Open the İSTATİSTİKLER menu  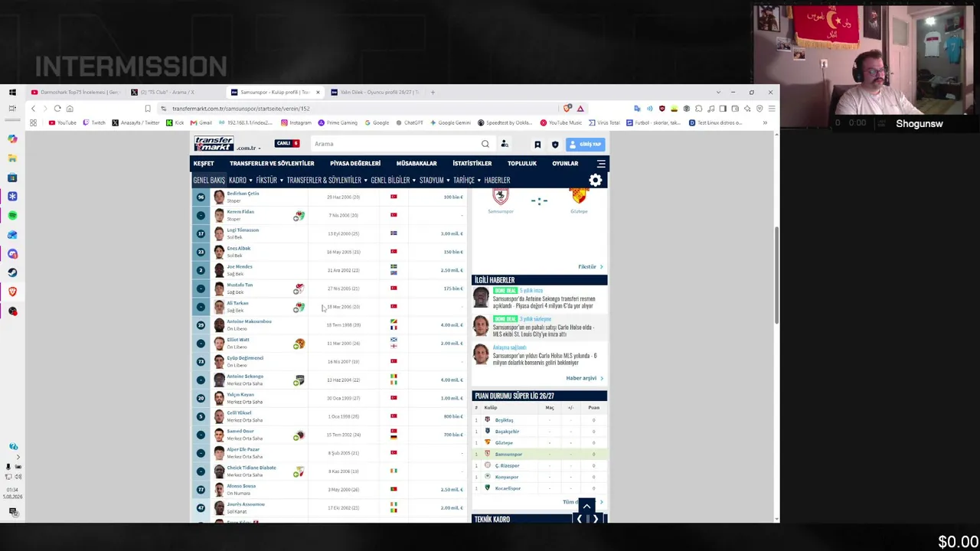(x=472, y=164)
